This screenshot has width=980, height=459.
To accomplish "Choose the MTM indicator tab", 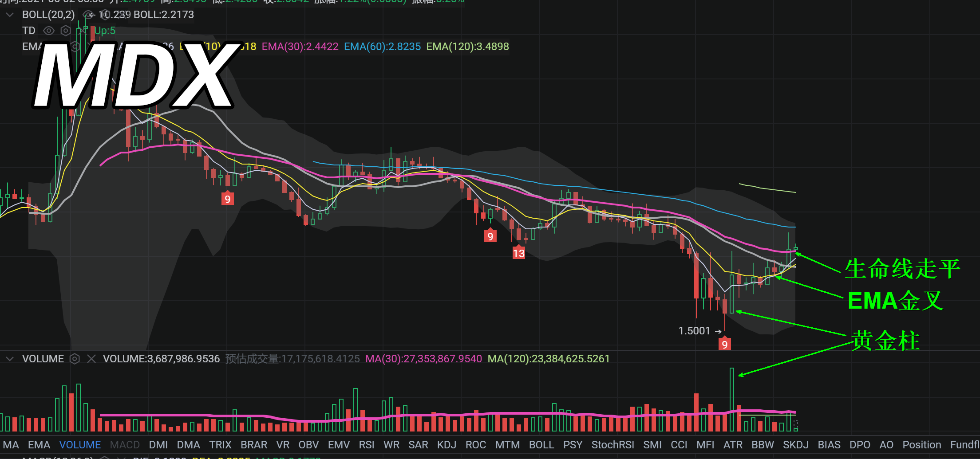I will [507, 445].
